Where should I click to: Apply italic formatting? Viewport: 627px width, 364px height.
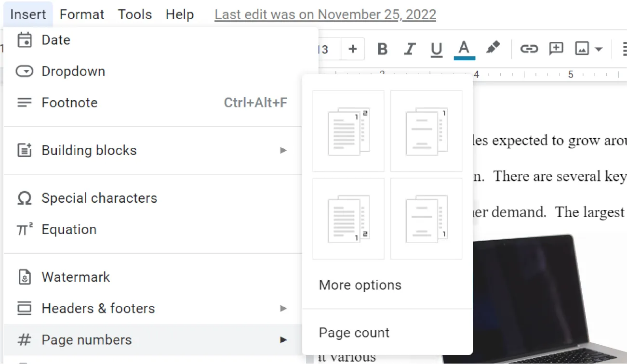coord(409,49)
